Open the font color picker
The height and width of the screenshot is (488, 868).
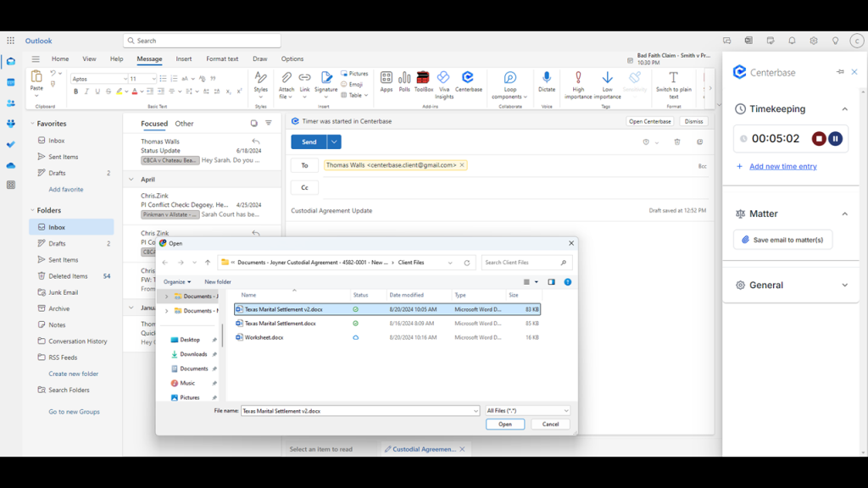tap(135, 91)
